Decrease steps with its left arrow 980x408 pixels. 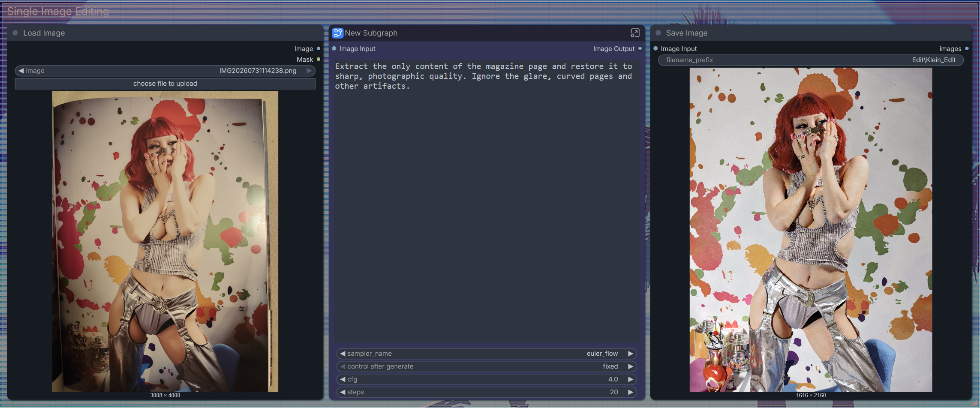pos(343,392)
